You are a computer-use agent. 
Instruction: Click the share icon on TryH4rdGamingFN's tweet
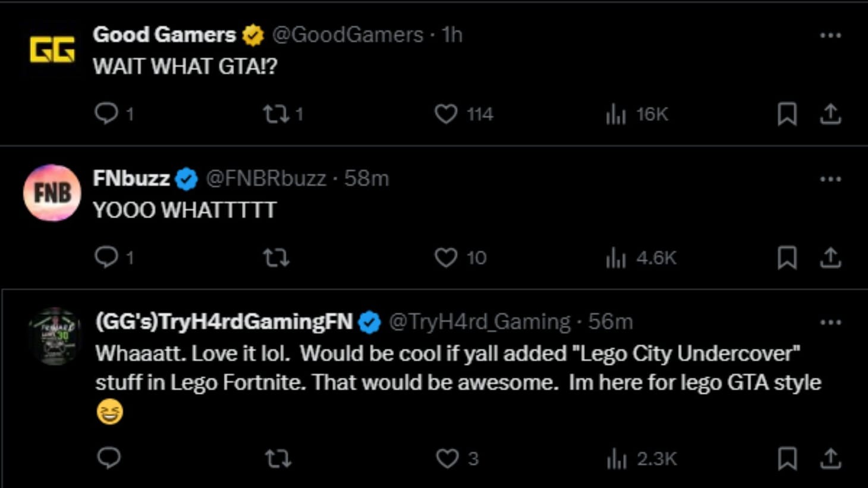coord(831,458)
